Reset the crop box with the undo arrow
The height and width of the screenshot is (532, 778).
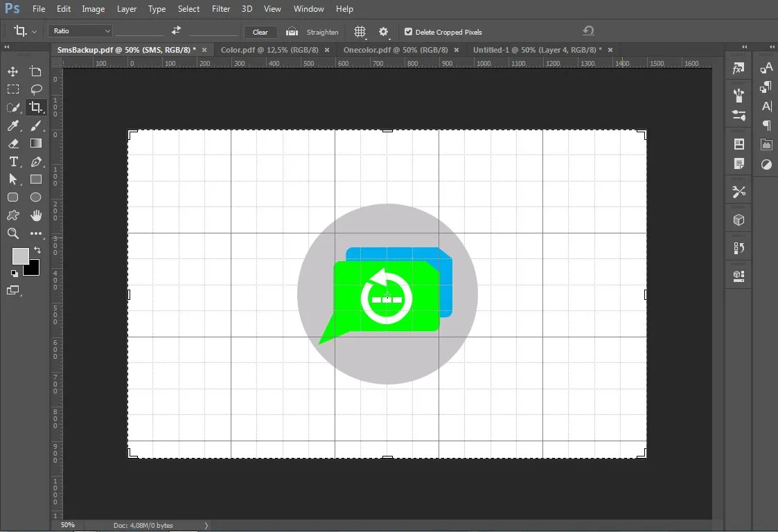(588, 30)
